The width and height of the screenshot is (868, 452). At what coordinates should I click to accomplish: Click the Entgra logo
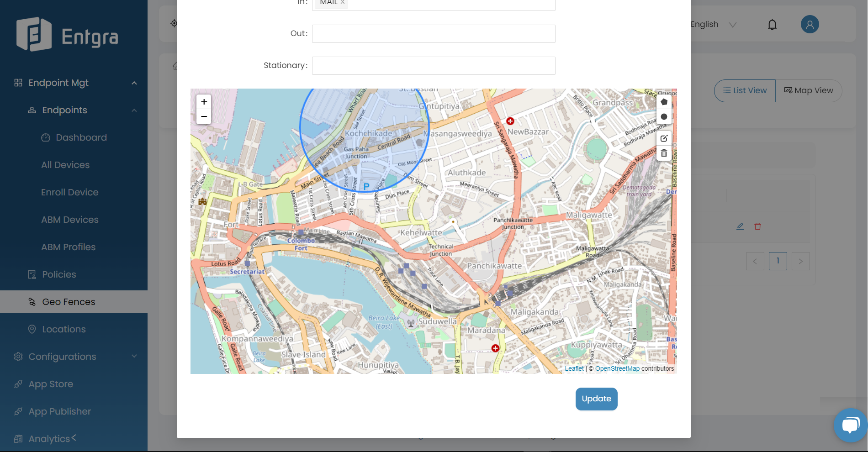[67, 35]
